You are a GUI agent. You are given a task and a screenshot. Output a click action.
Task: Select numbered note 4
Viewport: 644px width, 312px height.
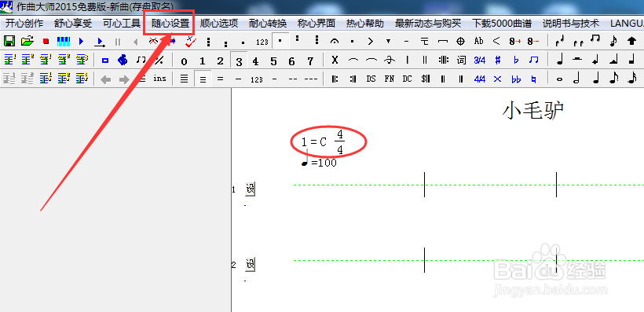[x=255, y=61]
